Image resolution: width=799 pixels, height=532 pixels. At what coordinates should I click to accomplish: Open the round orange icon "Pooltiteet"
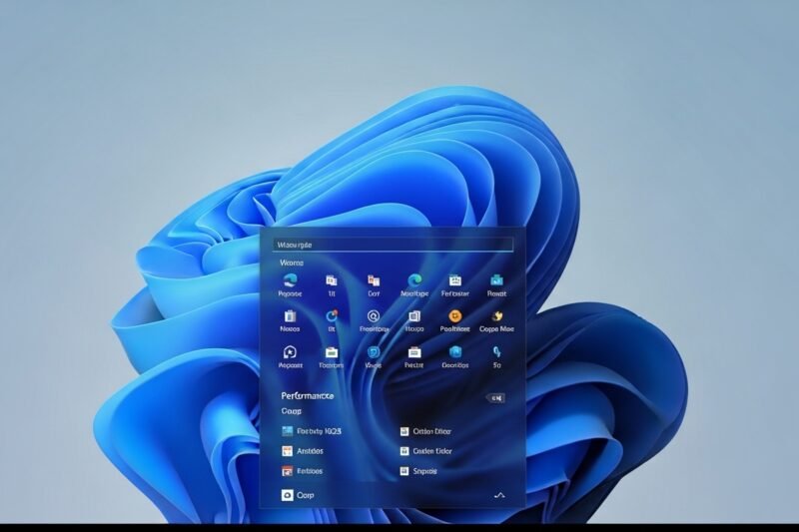[x=455, y=320]
